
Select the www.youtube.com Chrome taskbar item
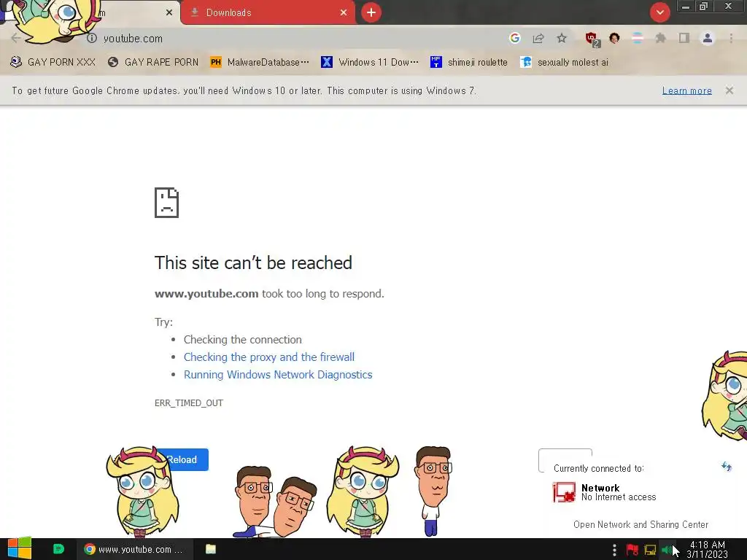[134, 549]
